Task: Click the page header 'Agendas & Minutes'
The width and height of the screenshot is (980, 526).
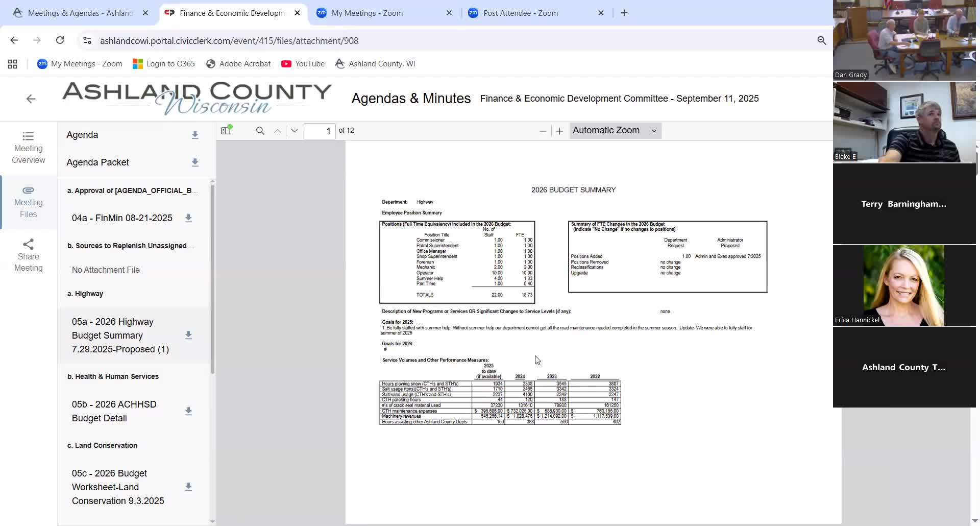Action: coord(411,99)
